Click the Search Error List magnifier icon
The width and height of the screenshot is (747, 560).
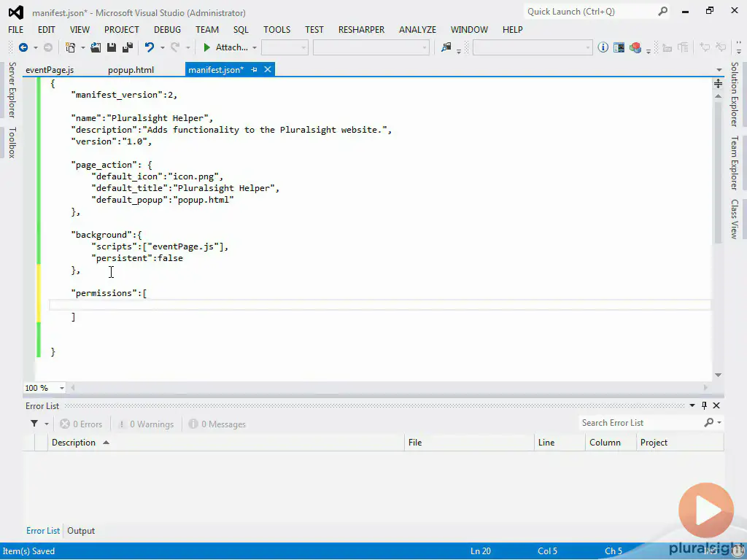(x=709, y=422)
